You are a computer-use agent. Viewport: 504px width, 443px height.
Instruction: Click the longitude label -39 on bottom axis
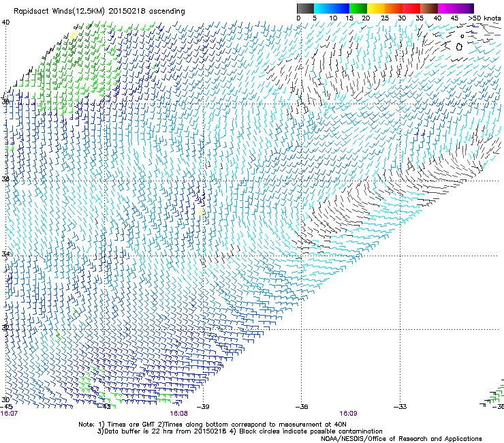[203, 407]
